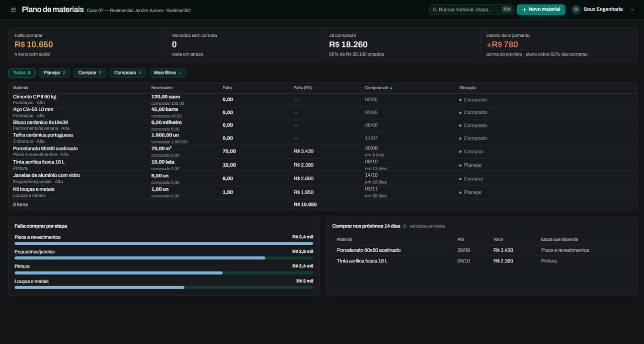Click the Vencidos sem compra card
Image resolution: width=644 pixels, height=344 pixels.
click(x=244, y=45)
